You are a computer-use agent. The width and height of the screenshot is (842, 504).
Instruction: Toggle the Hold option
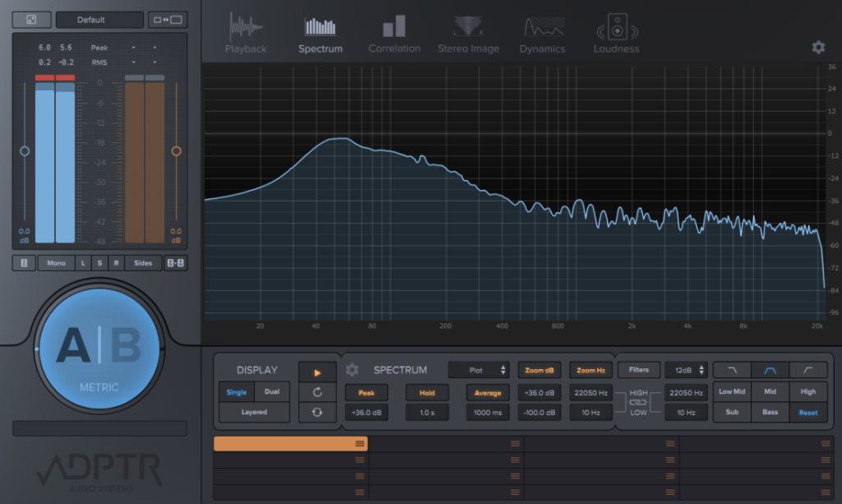427,393
